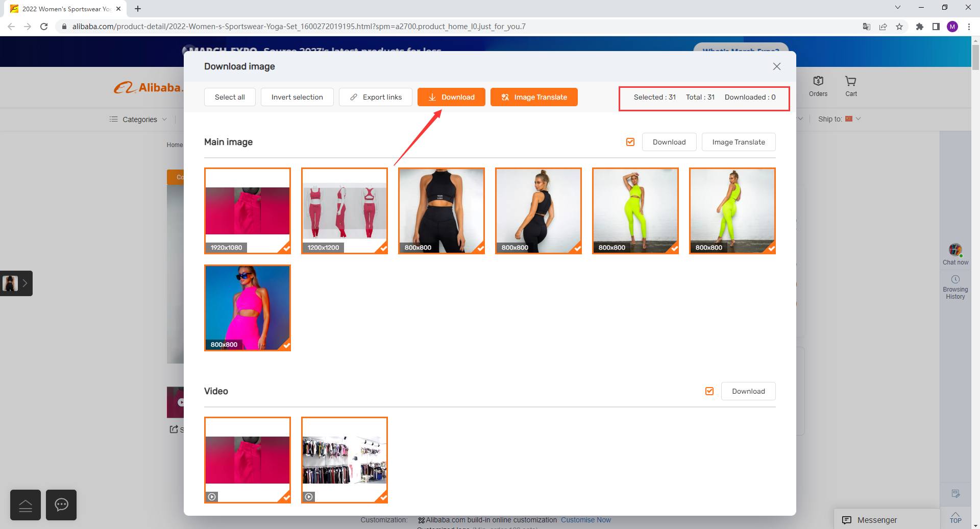
Task: Deselect the 1200x1200 mannequin set thumbnail
Action: coord(345,210)
